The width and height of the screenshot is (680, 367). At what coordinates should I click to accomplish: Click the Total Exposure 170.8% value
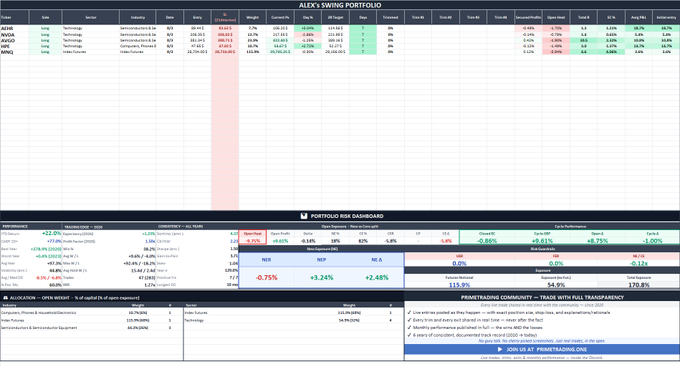coord(638,285)
